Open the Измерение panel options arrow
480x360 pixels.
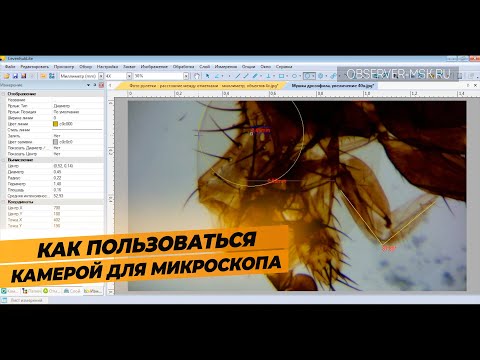(88, 85)
